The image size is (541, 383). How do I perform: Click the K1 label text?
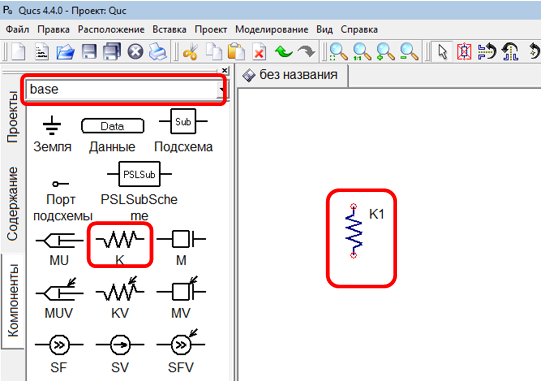(x=376, y=214)
